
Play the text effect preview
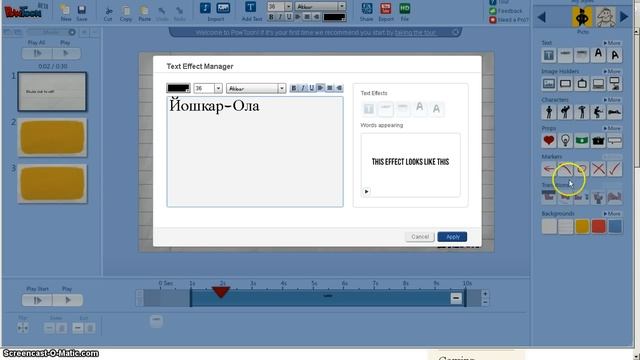(366, 191)
